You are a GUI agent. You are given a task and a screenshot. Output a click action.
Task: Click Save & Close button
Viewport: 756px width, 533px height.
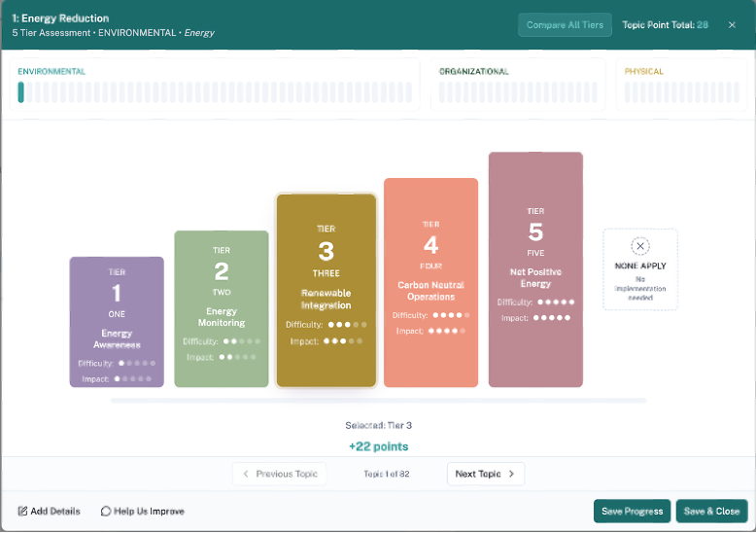pyautogui.click(x=711, y=511)
